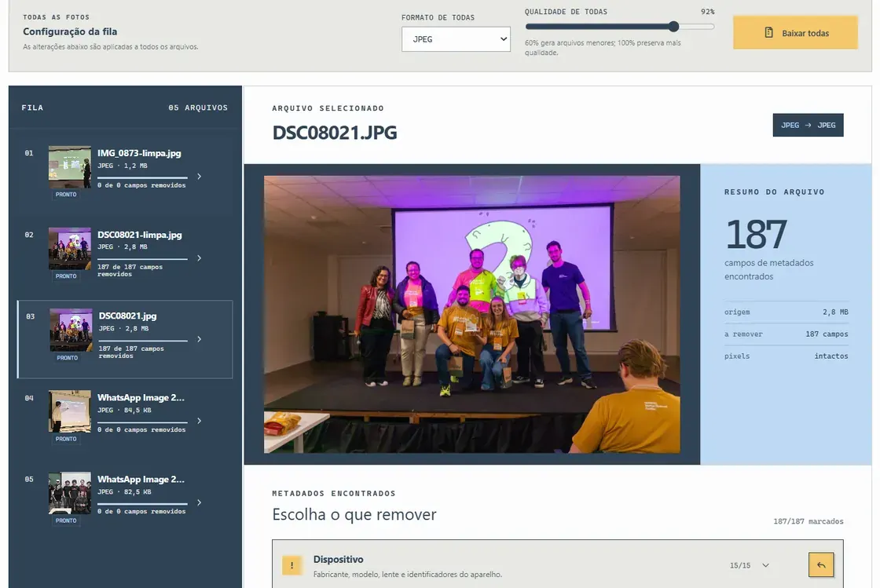Select IMG_0873-limpa.jpg thumbnail in queue
The image size is (880, 588).
70,167
